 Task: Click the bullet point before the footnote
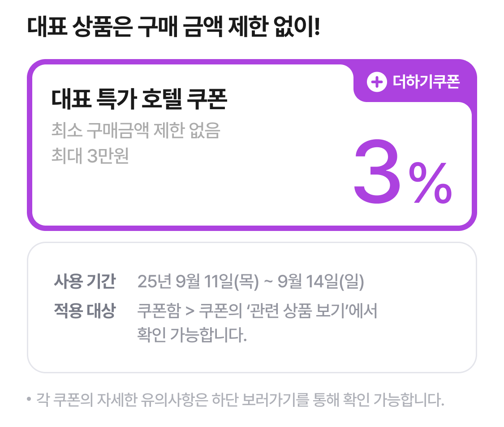pos(29,399)
